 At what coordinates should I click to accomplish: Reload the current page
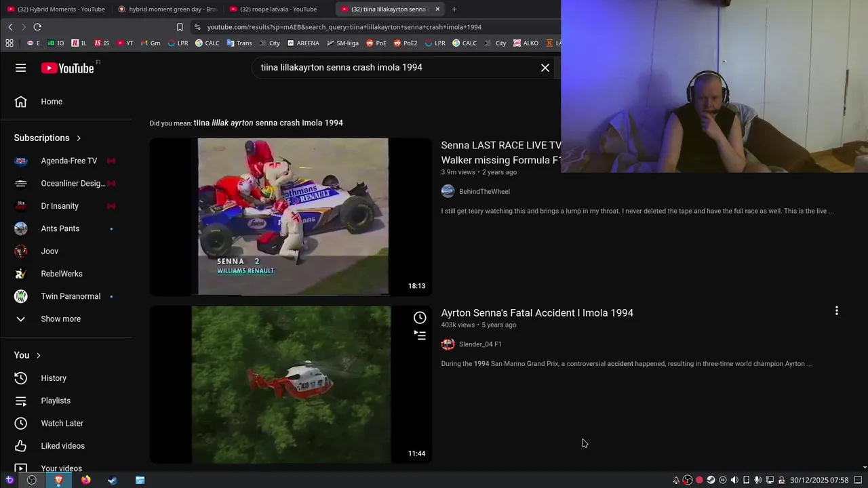[37, 27]
